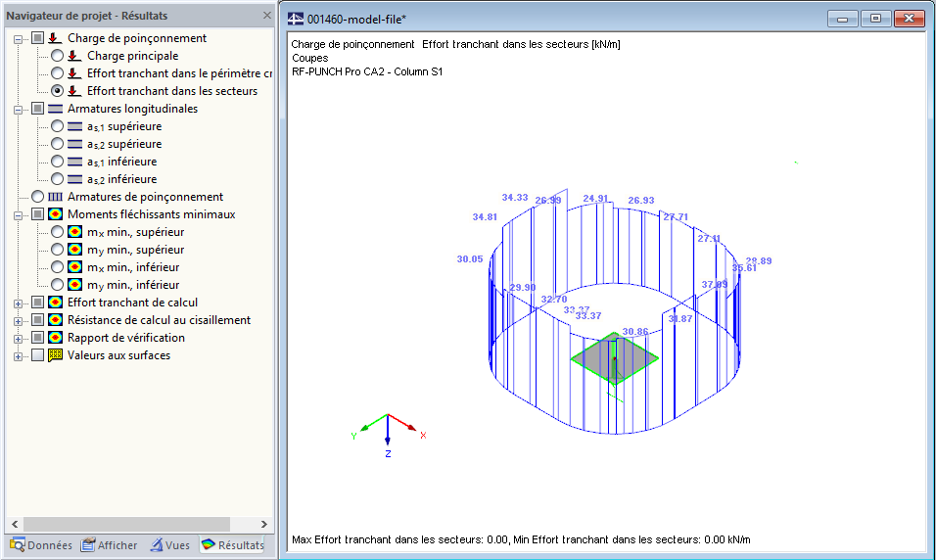
Task: Click the red arrow icon beside Charge de poinçonnement
Action: [55, 38]
